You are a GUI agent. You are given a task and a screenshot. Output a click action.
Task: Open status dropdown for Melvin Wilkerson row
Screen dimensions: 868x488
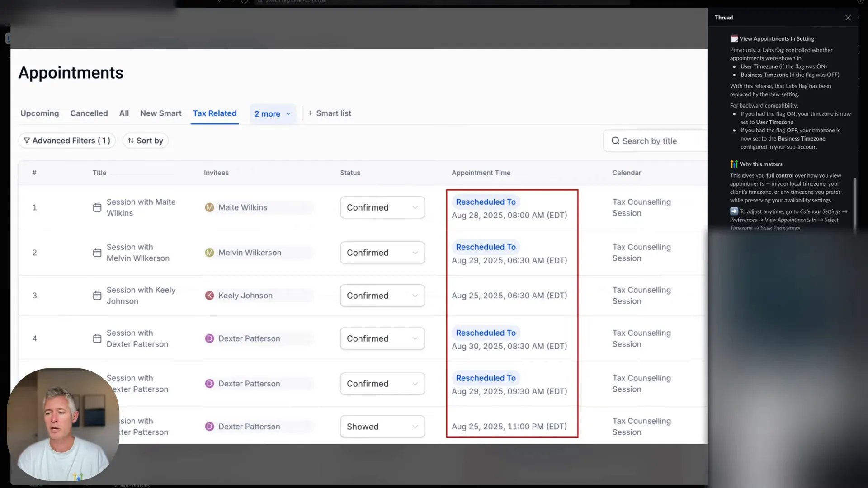(382, 253)
